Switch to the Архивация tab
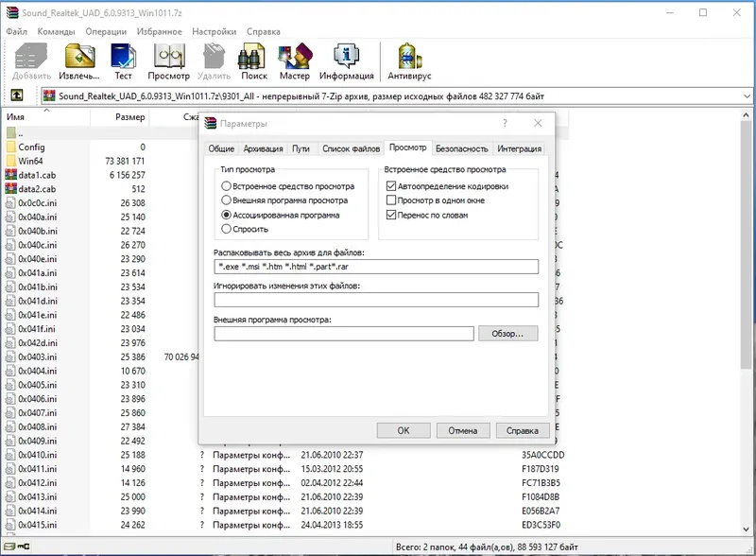This screenshot has width=756, height=556. [264, 148]
